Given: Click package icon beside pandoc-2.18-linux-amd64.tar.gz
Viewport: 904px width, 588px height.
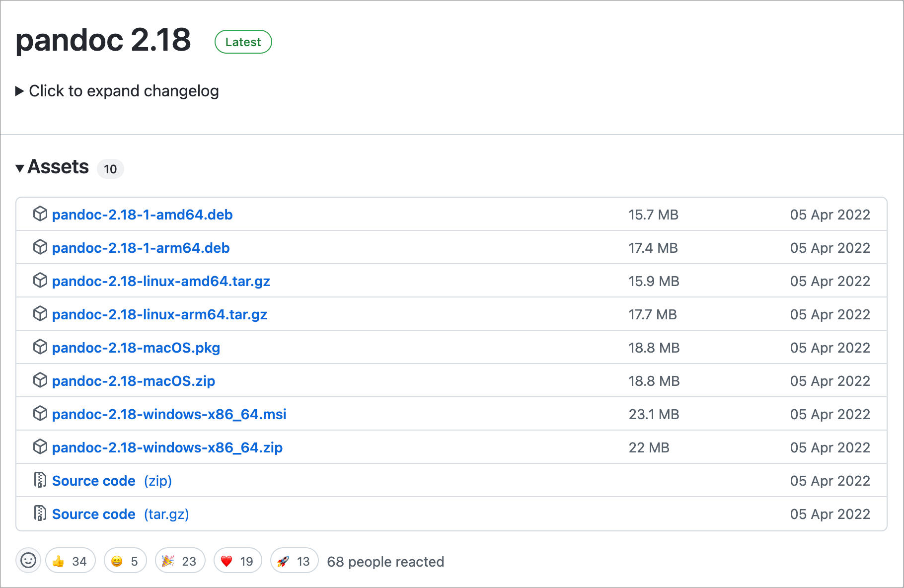Looking at the screenshot, I should (x=40, y=280).
